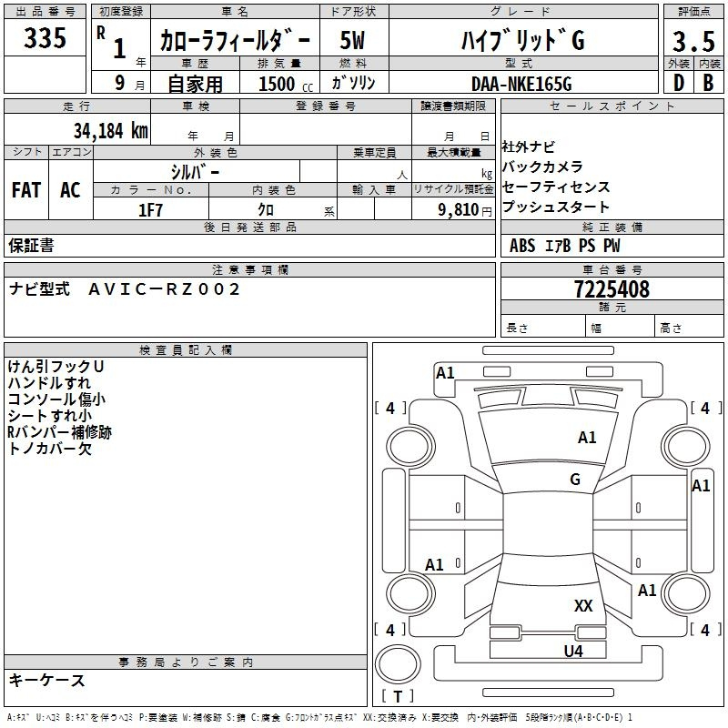Select model code DAA-NKE165G
Screen dimensions: 728x728
pyautogui.click(x=521, y=84)
